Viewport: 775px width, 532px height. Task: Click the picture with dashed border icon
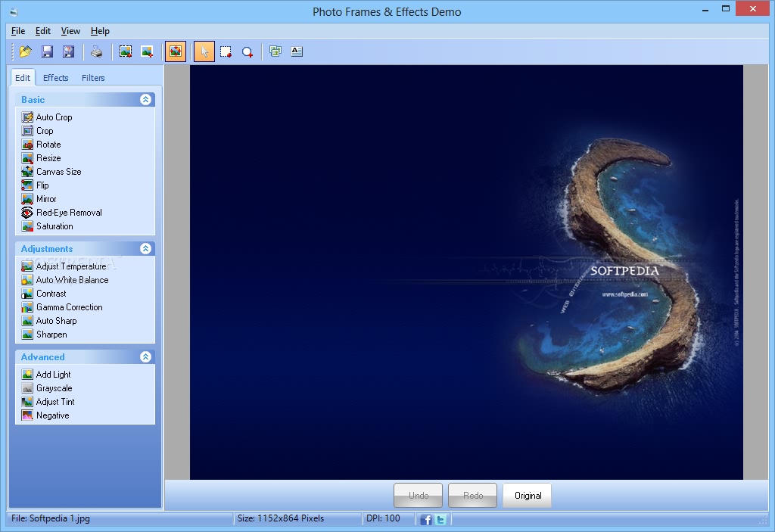(126, 51)
